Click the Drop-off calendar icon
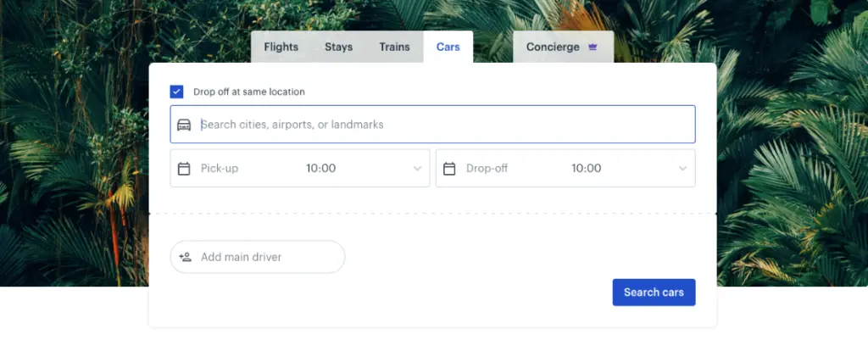The image size is (868, 340). coord(449,169)
